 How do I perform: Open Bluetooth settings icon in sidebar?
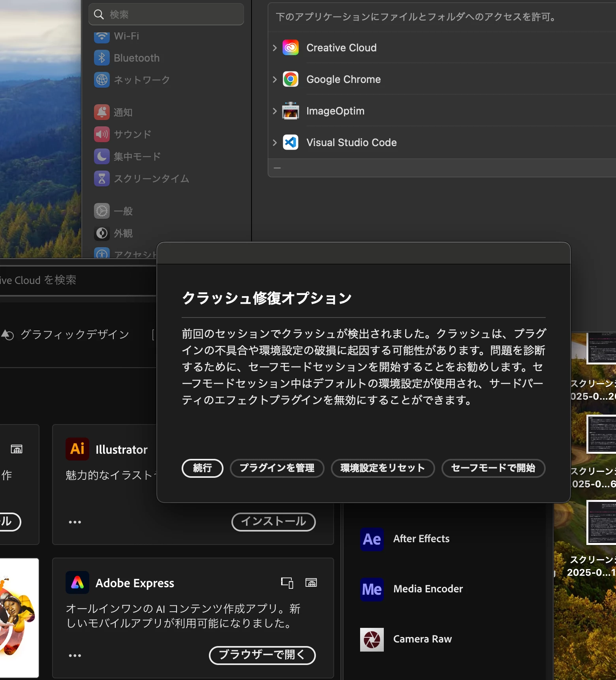(102, 58)
